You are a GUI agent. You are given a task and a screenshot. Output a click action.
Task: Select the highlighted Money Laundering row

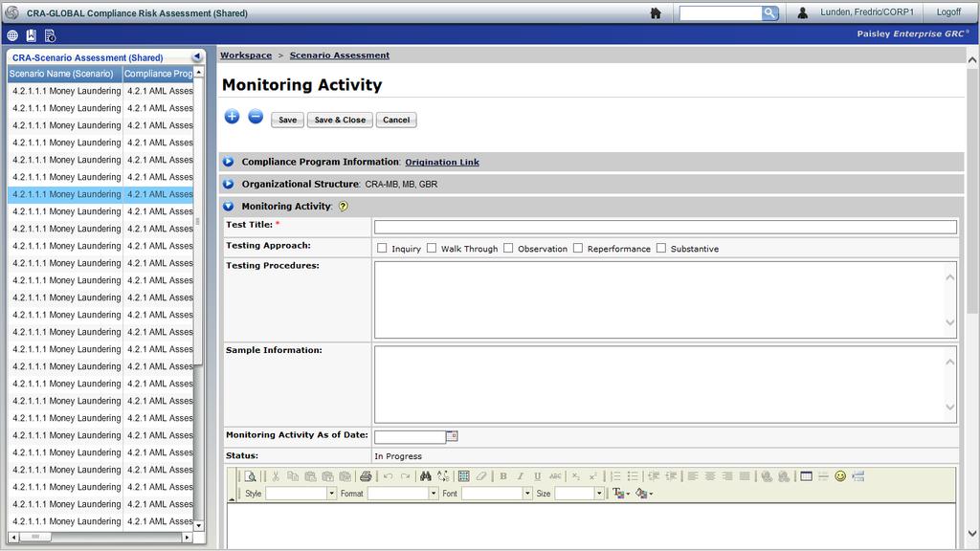click(x=100, y=194)
